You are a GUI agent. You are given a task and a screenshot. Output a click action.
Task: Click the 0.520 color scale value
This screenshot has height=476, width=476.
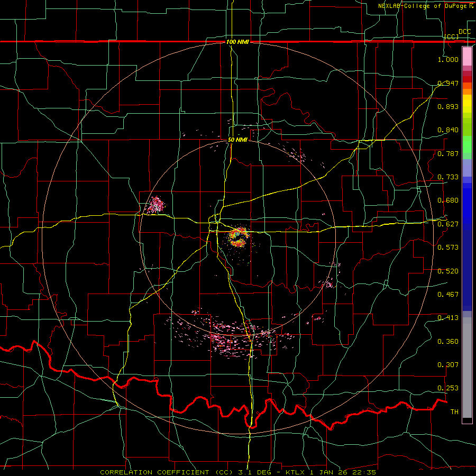click(448, 271)
